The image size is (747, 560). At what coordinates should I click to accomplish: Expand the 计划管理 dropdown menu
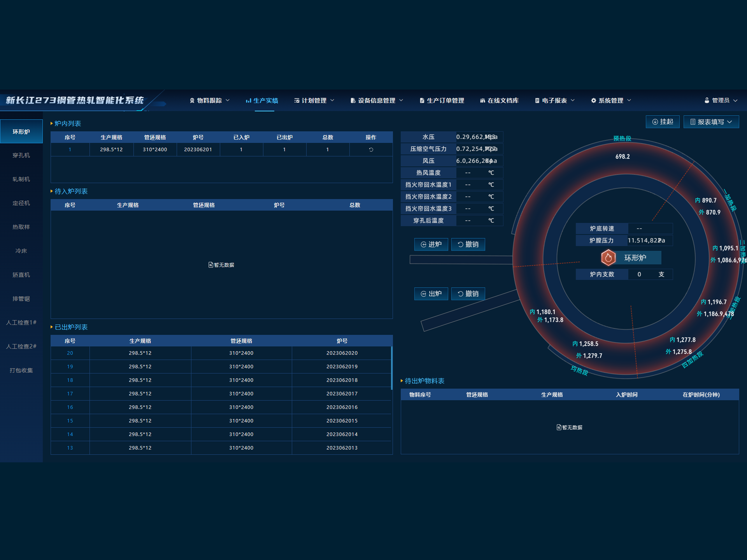pyautogui.click(x=314, y=100)
